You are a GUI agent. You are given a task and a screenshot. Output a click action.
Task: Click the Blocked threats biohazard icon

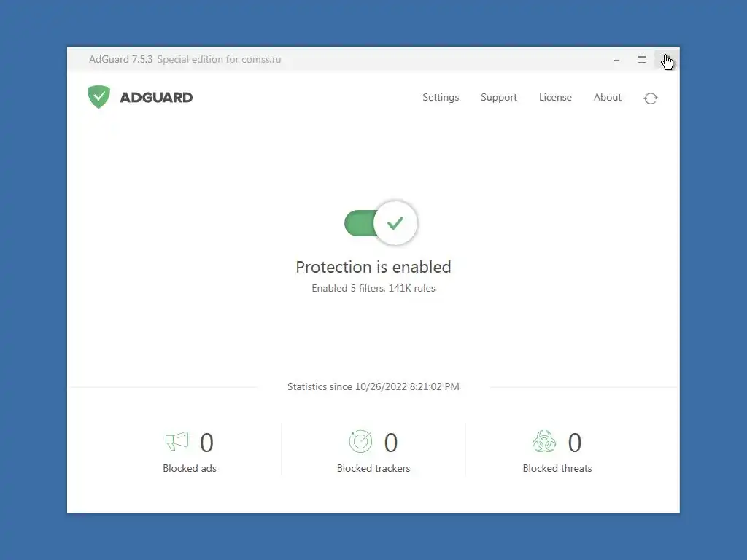coord(543,441)
